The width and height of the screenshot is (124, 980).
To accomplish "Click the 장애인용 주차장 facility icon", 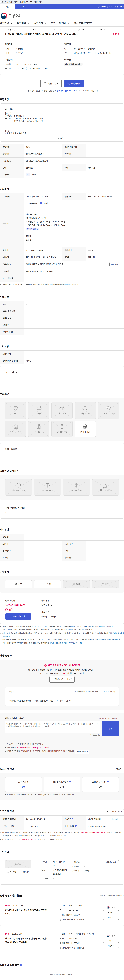I will [x=19, y=487].
